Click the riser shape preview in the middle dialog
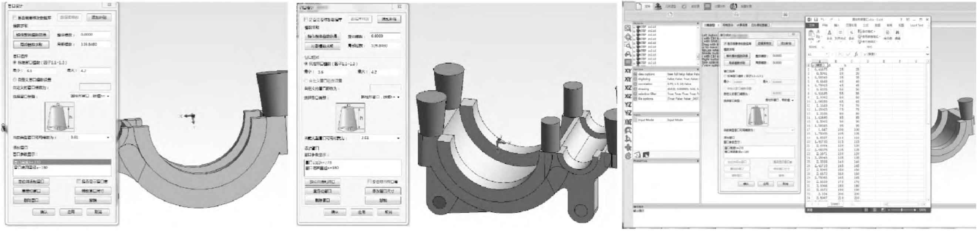Image resolution: width=980 pixels, height=233 pixels. point(350,118)
